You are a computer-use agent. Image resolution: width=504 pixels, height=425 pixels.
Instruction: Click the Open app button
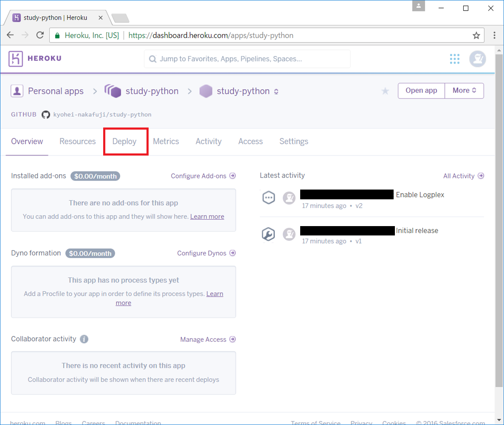click(x=421, y=91)
